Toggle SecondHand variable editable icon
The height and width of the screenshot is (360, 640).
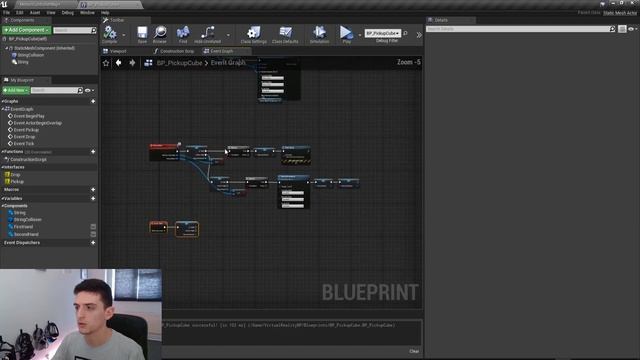click(93, 234)
